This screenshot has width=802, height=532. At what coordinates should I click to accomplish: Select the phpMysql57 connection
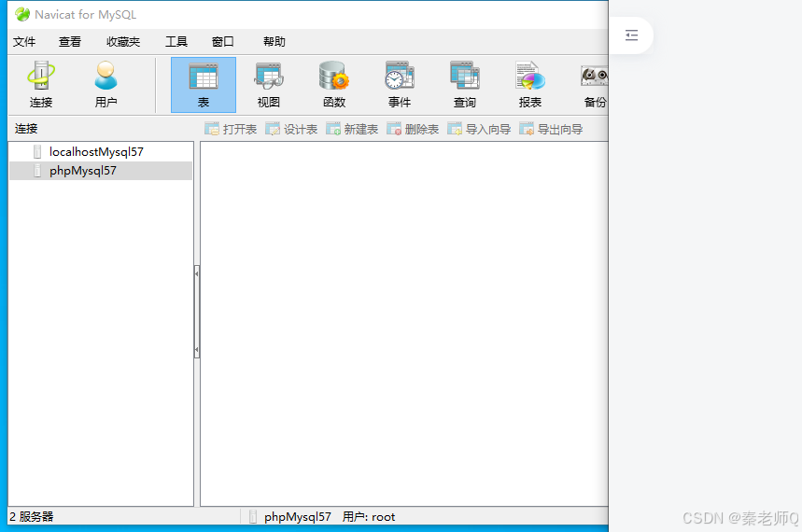click(x=101, y=171)
